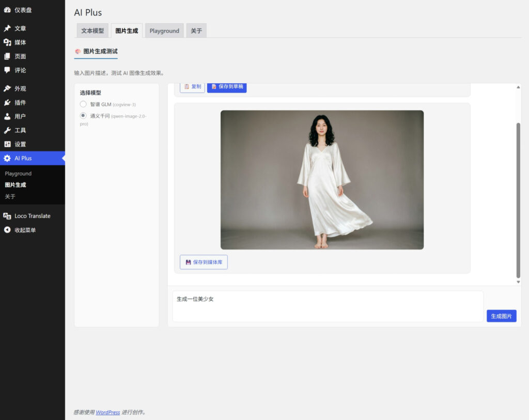This screenshot has width=529, height=420.
Task: Open Media library via its sidebar icon
Action: click(x=7, y=42)
